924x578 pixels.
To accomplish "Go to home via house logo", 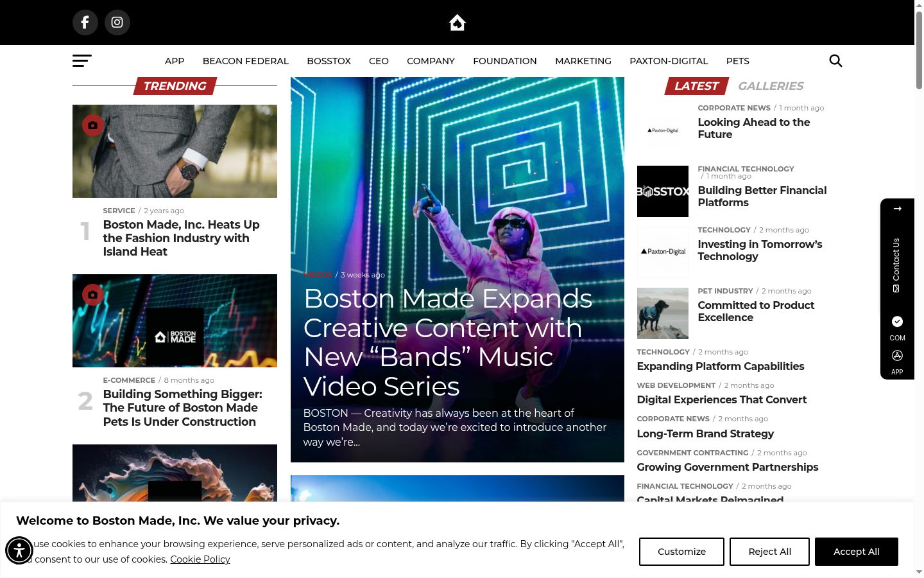I will pos(457,22).
